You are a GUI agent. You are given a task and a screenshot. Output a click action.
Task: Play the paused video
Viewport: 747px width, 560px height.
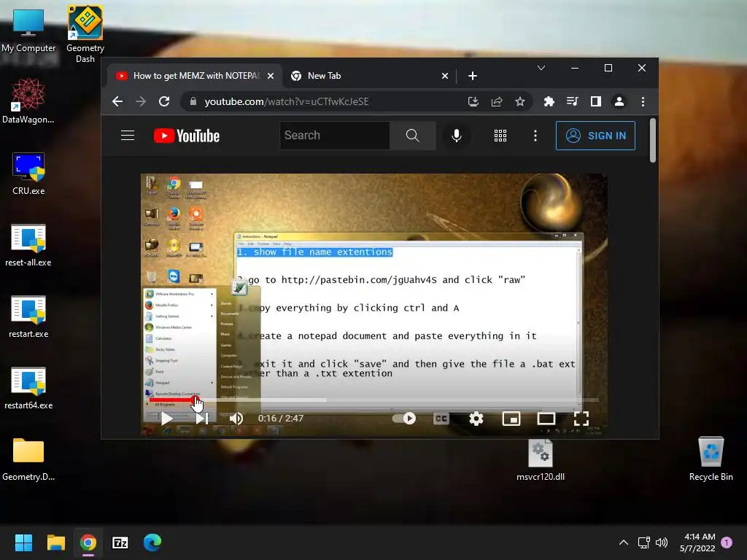point(167,419)
